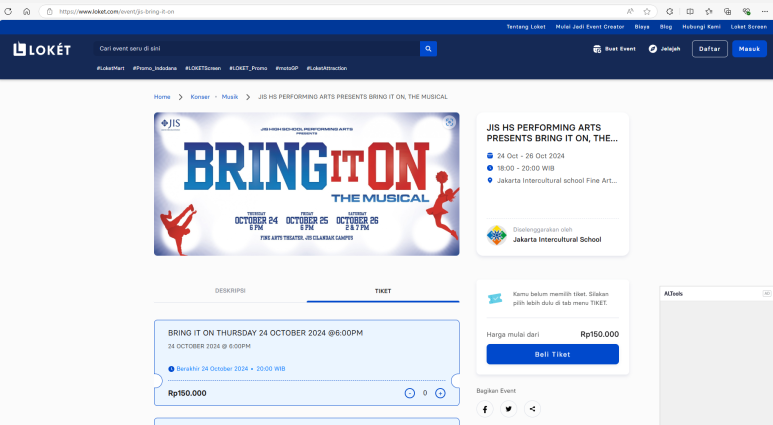
Task: Click the browser address bar URL
Action: coord(117,11)
